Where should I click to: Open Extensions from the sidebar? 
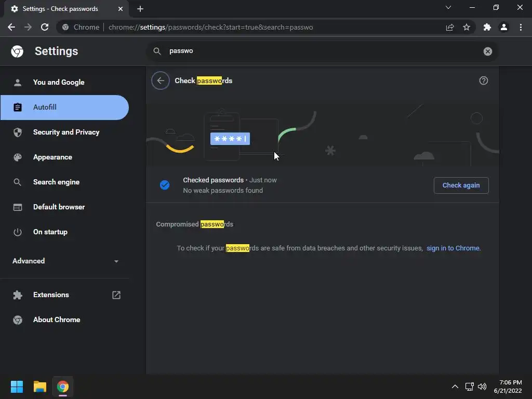point(64,295)
